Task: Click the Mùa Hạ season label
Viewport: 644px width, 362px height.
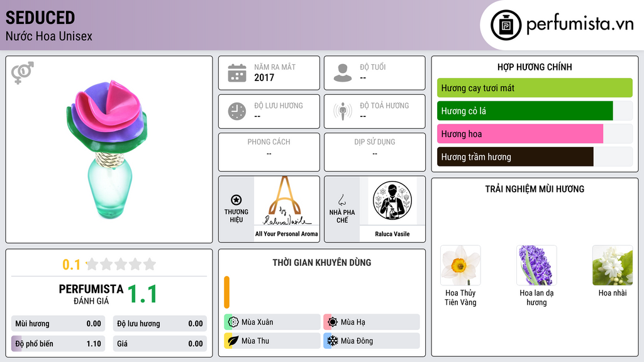Action: click(x=353, y=322)
